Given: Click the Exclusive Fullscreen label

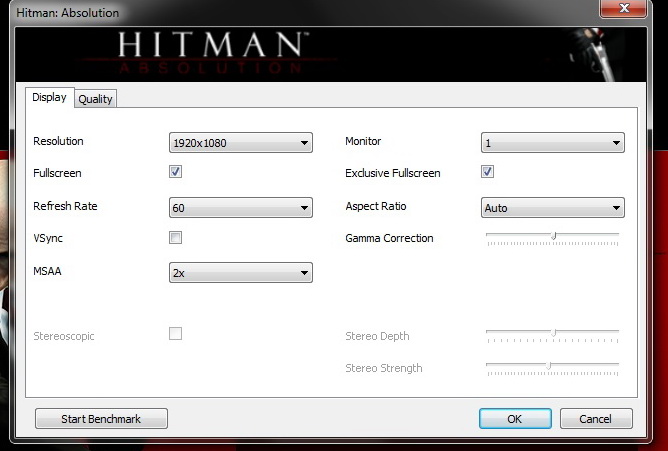Looking at the screenshot, I should (x=393, y=173).
